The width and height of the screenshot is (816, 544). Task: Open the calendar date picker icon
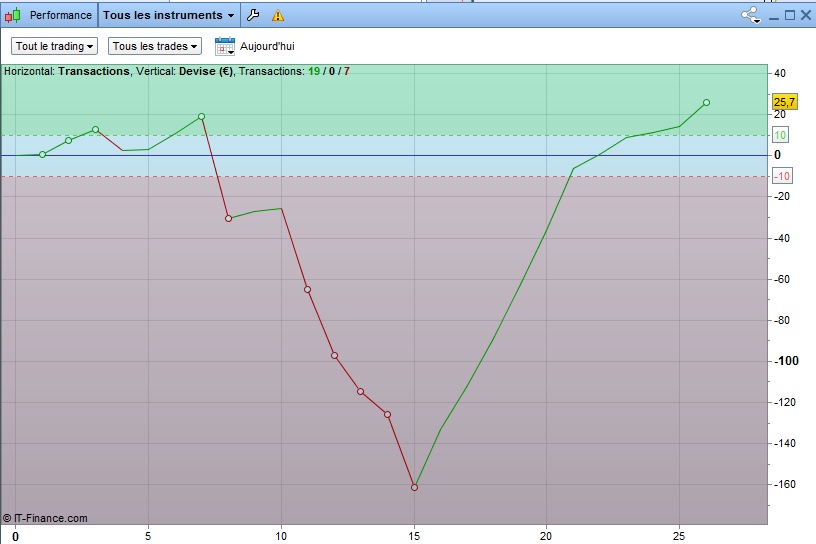coord(225,46)
